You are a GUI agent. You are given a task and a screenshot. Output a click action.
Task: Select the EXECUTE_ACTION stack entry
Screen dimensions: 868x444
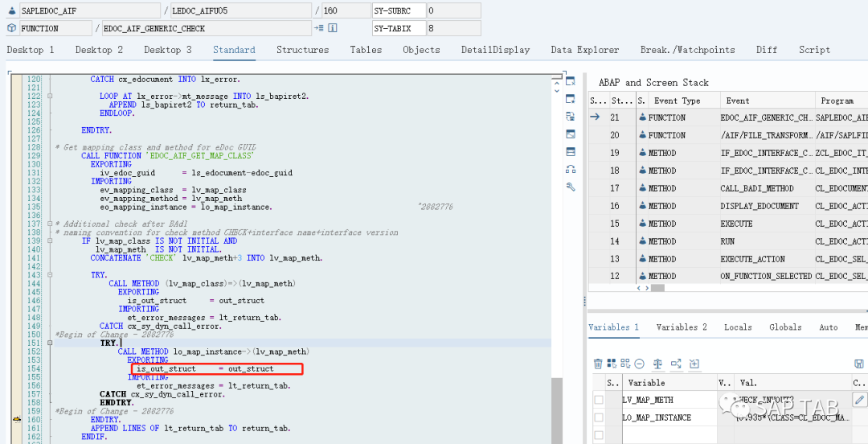(753, 259)
